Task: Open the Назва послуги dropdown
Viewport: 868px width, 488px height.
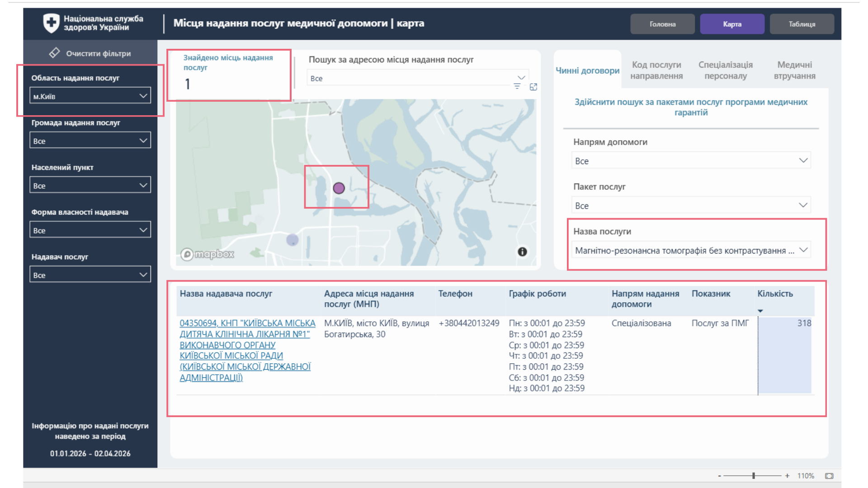Action: [x=691, y=250]
